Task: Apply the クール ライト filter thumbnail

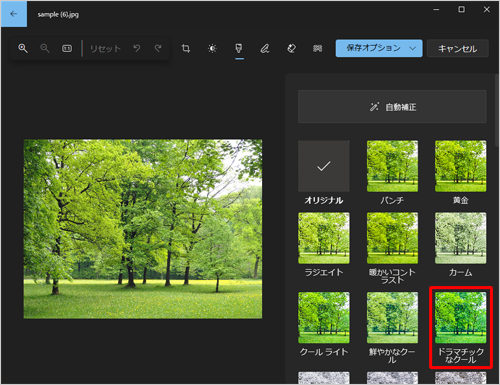Action: 324,318
